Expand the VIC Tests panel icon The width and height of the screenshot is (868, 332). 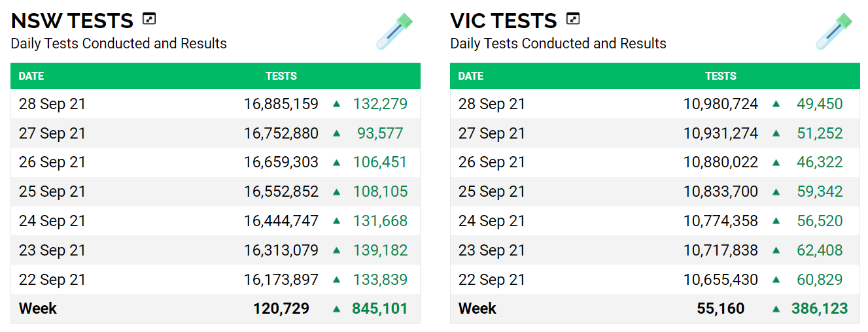(x=573, y=19)
